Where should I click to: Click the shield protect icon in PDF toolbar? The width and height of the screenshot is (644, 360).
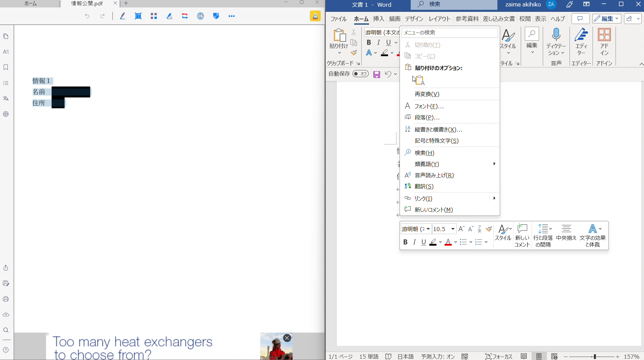216,16
